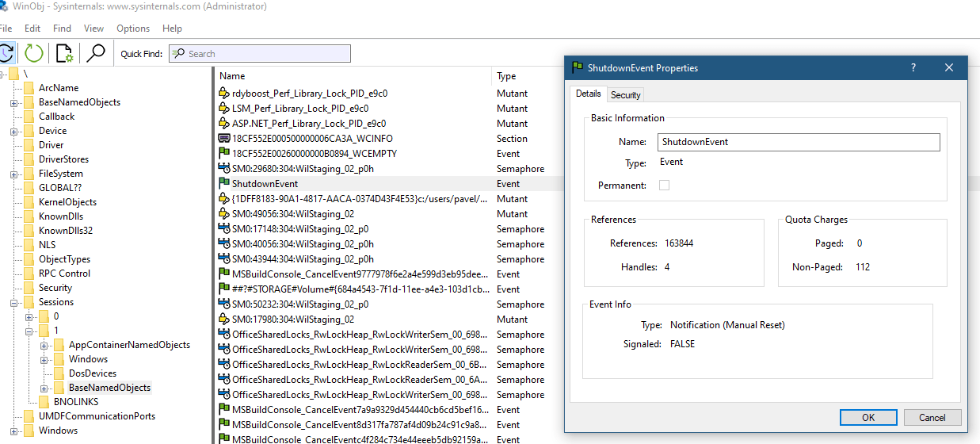Screen dimensions: 980x444
Task: Click the event flag icon of 18CF552E00260000000B0894_WCEMPTY
Action: coord(224,154)
